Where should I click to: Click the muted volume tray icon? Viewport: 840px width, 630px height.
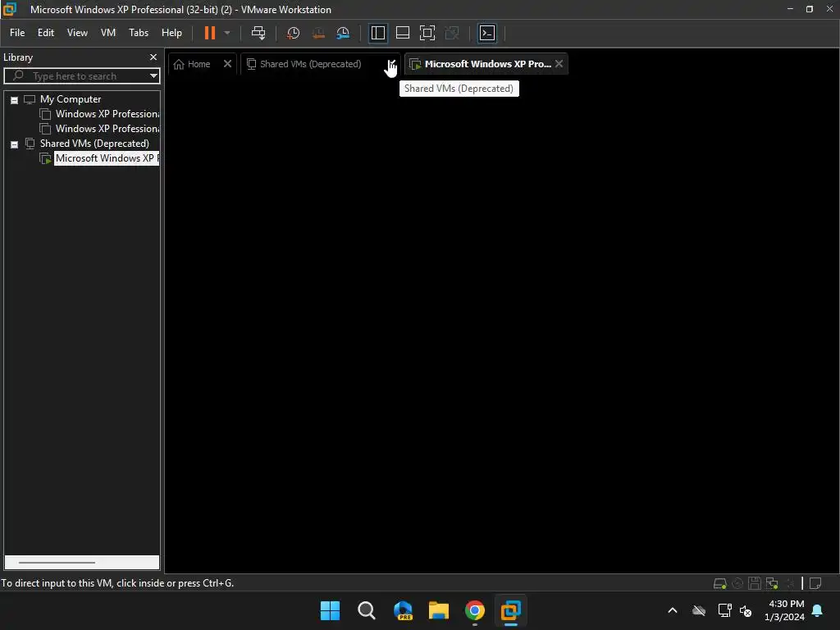point(745,610)
